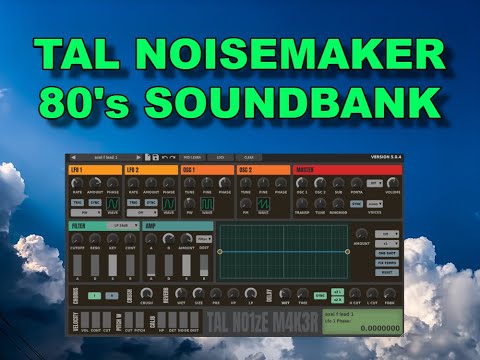Click the redo arrow icon

[x=172, y=157]
